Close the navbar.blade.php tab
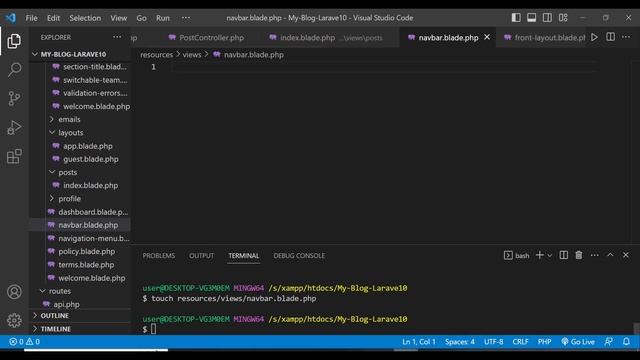Image resolution: width=640 pixels, height=360 pixels. [487, 37]
